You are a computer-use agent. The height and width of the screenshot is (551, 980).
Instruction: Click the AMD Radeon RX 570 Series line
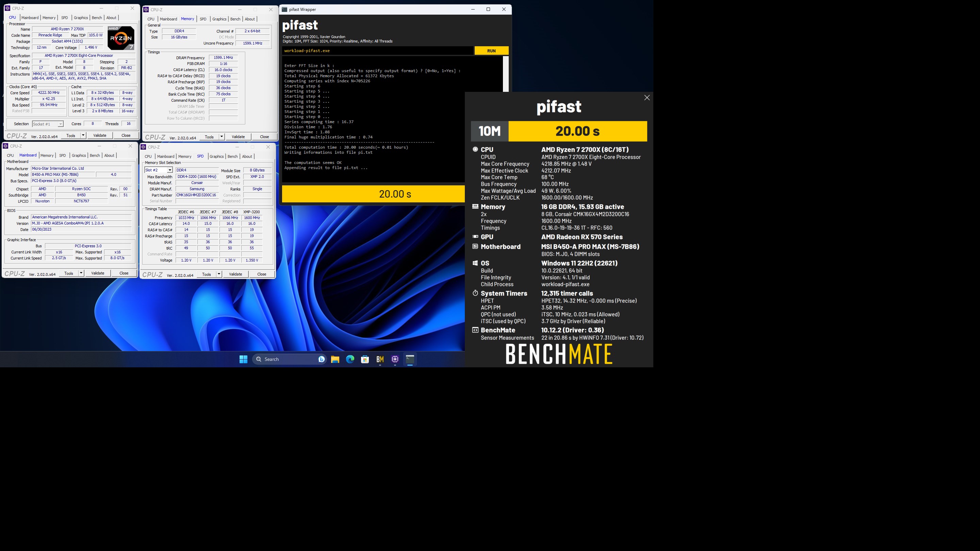582,236
